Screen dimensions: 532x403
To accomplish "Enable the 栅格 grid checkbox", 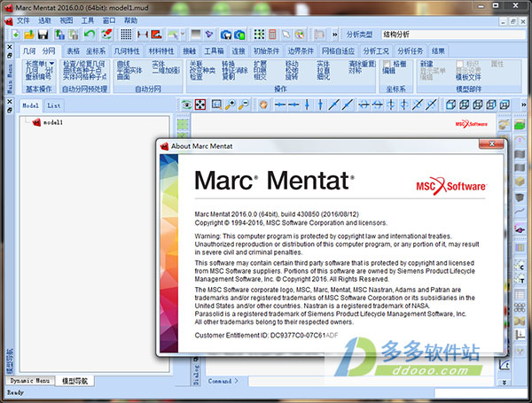I will coord(387,64).
